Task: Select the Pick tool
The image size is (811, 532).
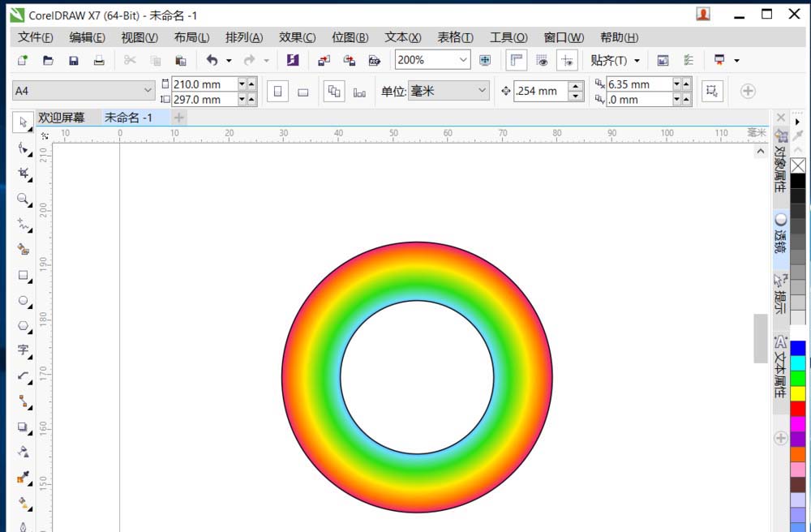Action: pyautogui.click(x=23, y=122)
